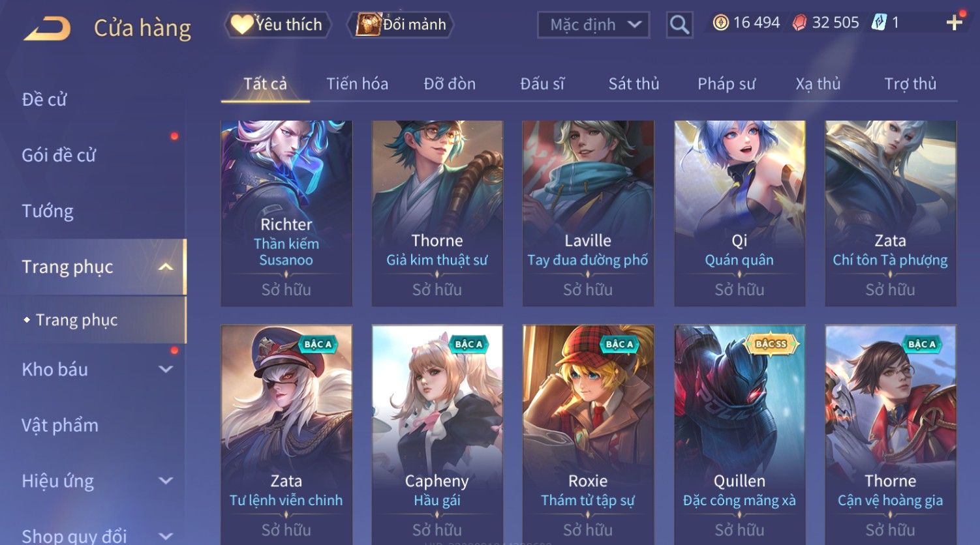Click the chest icon in Đổi mảnh
Screen dimensions: 980x545
[x=369, y=25]
